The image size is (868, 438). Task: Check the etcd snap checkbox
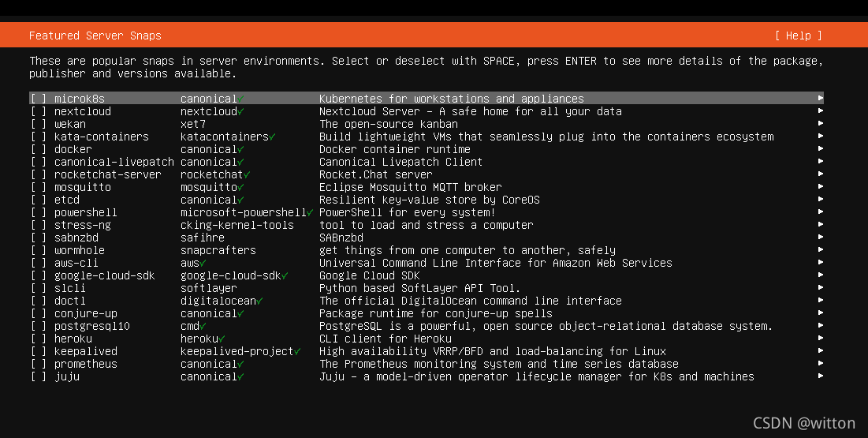tap(39, 200)
